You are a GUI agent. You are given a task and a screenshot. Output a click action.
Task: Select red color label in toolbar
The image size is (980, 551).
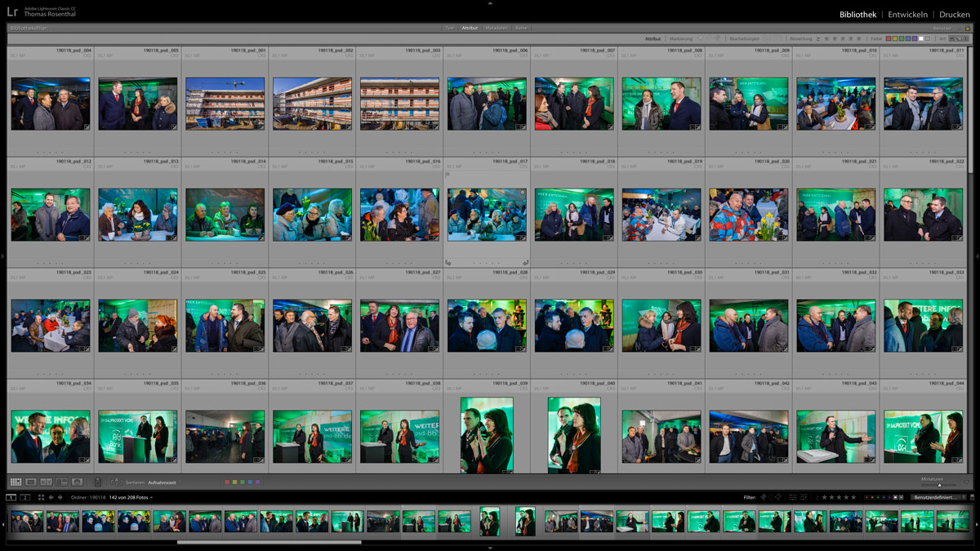(x=227, y=482)
